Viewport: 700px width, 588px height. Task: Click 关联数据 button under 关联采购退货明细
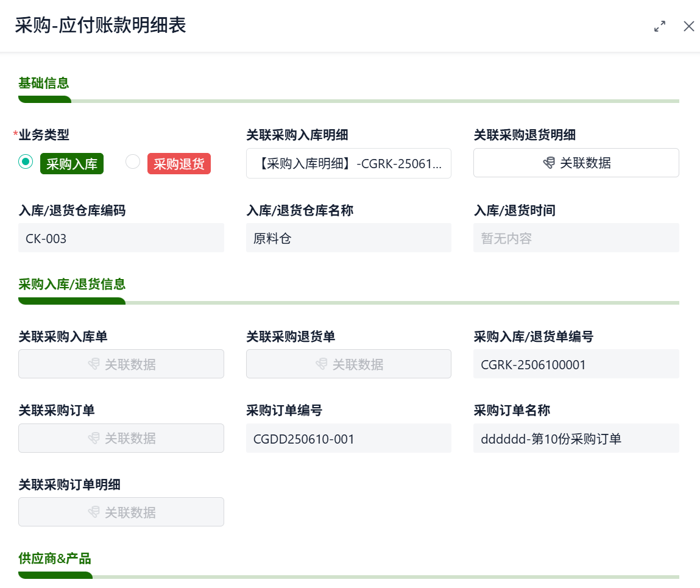(576, 163)
